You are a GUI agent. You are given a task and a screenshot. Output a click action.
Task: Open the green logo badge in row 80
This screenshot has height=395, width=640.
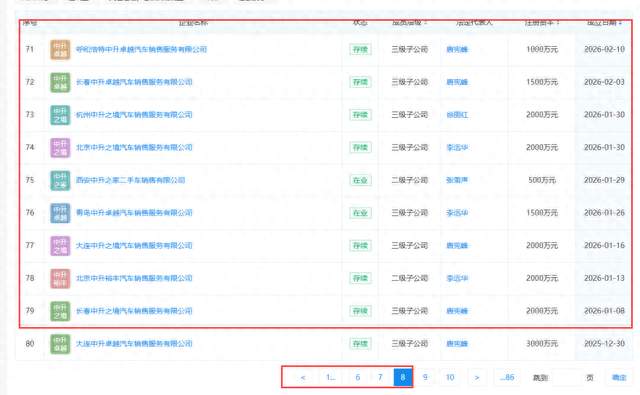pos(60,344)
